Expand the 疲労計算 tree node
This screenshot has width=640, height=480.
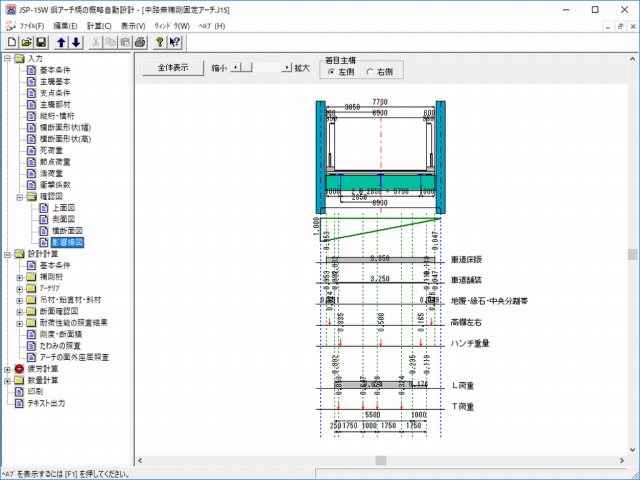point(8,368)
